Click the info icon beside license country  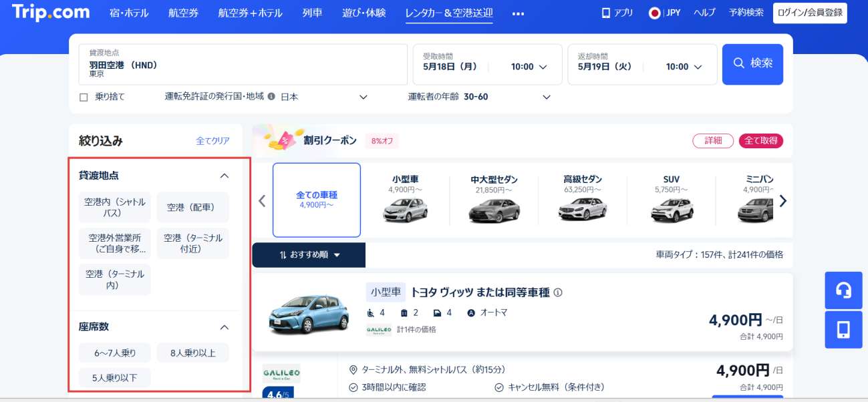click(x=271, y=96)
